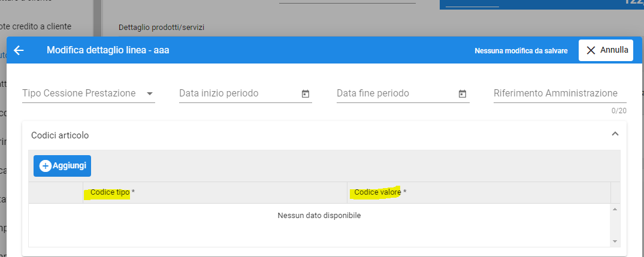Add a row with Aggiungi button
Screen dimensions: 644x257
pyautogui.click(x=62, y=166)
